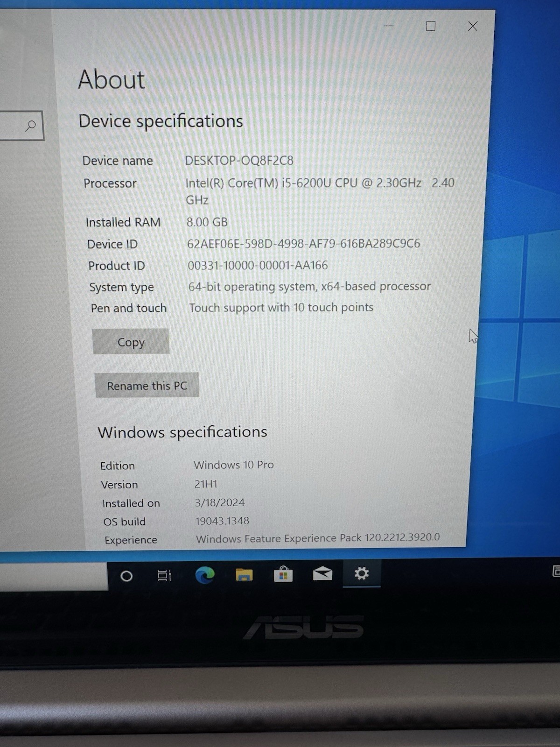
Task: Select the Device ID value 62AEF06E-598D-4998-AF79-616BA289C9C6
Action: point(303,244)
